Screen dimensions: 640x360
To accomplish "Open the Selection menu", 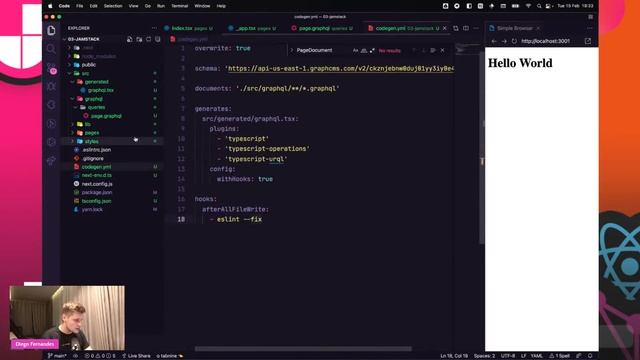I will 113,6.
